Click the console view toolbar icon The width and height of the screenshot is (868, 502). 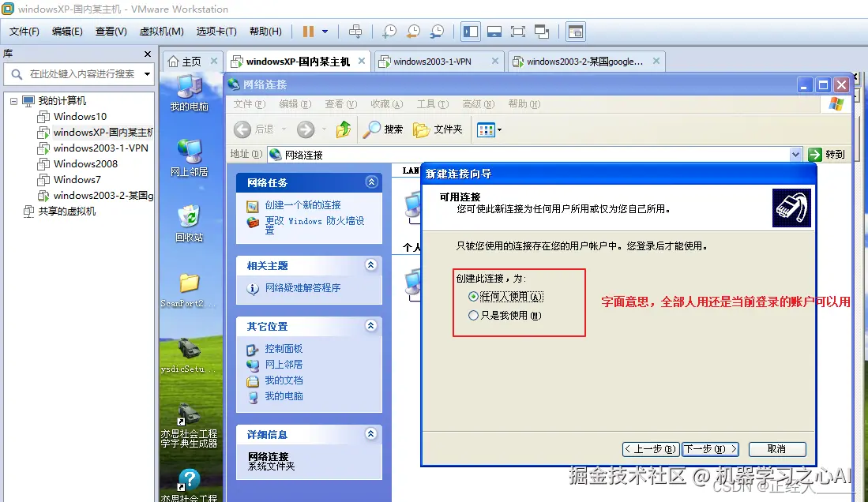[494, 32]
